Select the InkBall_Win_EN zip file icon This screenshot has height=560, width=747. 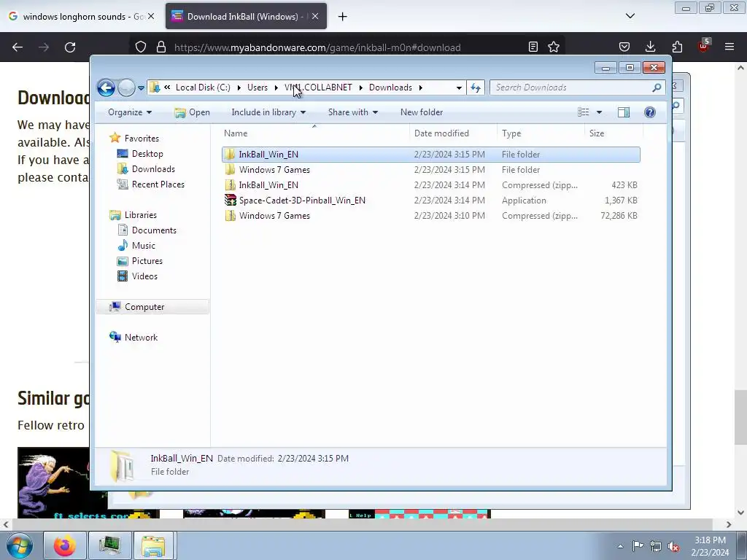pyautogui.click(x=230, y=185)
